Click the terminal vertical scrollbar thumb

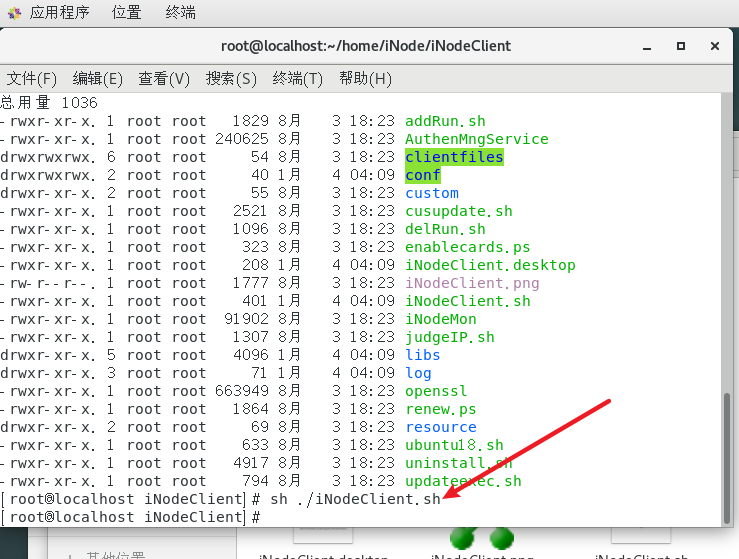point(728,457)
